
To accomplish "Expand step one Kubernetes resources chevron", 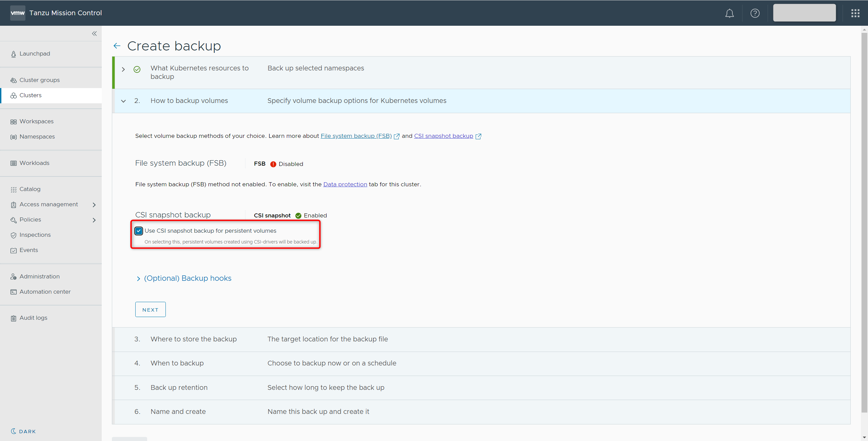I will click(x=123, y=69).
